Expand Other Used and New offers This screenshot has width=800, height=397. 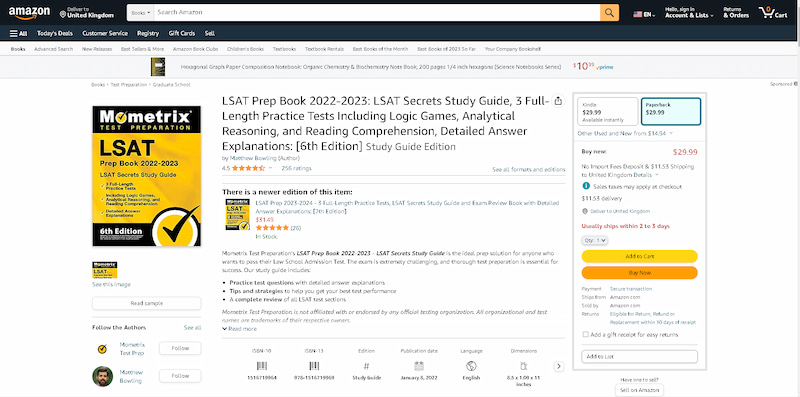625,133
